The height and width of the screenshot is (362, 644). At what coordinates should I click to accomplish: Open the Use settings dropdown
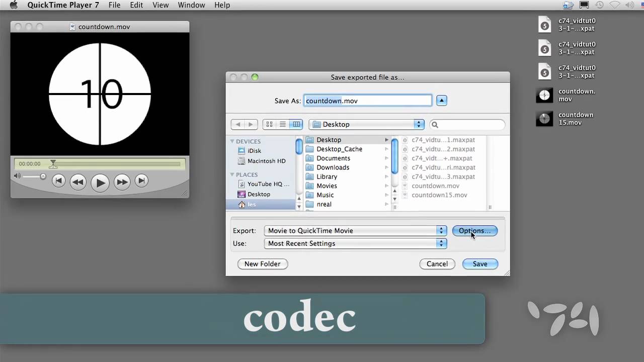point(355,243)
